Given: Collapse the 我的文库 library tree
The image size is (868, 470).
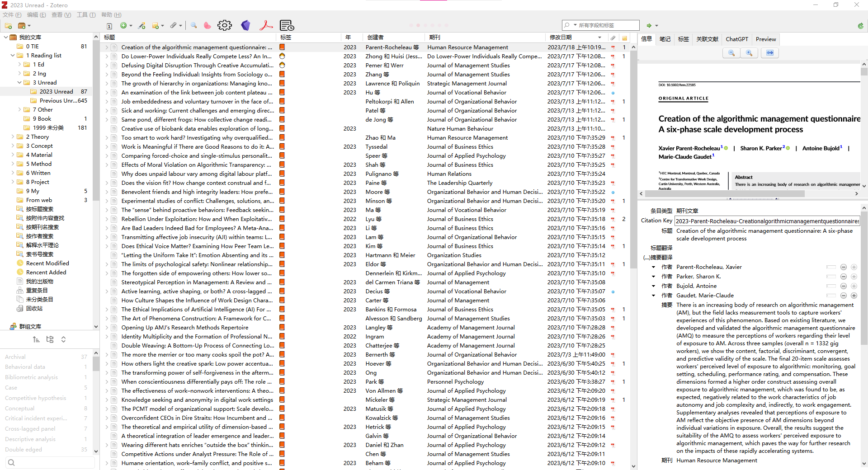Looking at the screenshot, I should pyautogui.click(x=5, y=37).
